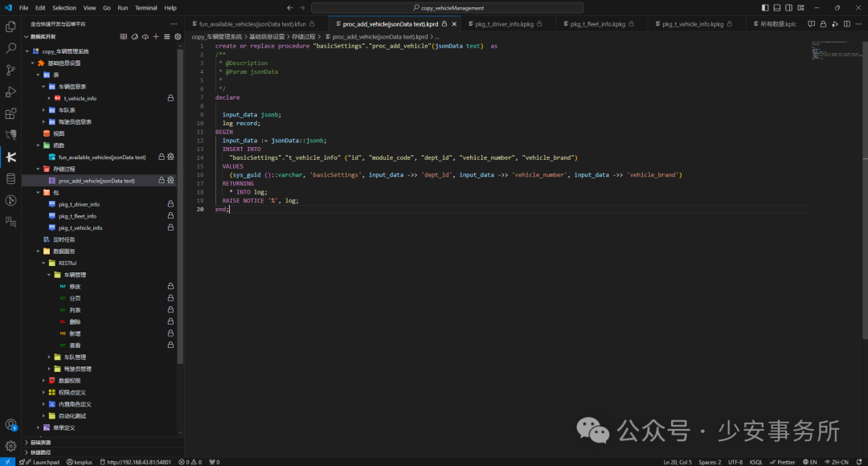Open the Search view in activity bar

[10, 48]
